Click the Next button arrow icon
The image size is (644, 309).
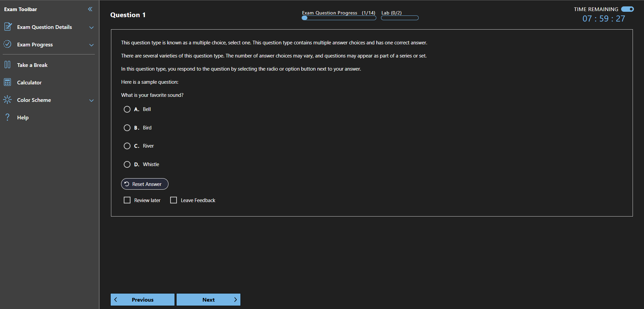(235, 299)
